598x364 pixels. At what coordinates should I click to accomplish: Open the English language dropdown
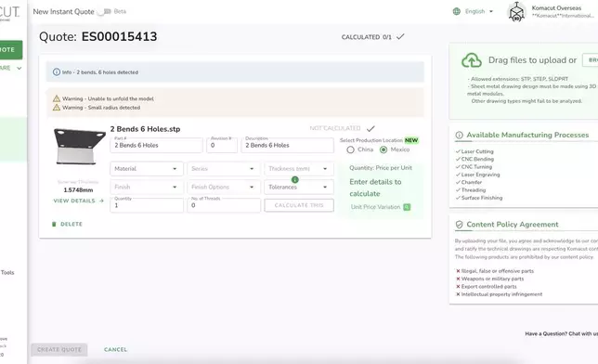point(479,11)
